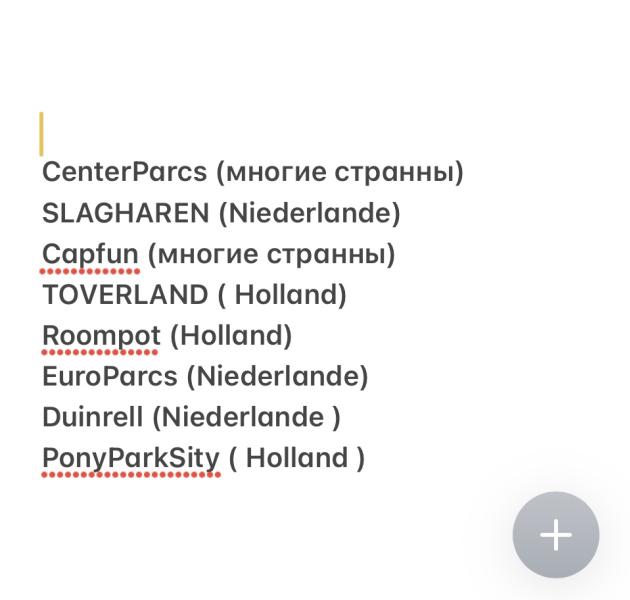Click on the SLAGHAREN text
The height and width of the screenshot is (600, 630).
(x=126, y=213)
